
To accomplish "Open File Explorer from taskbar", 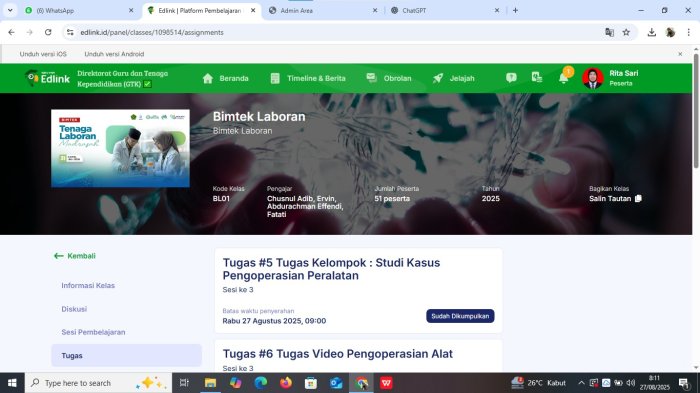I will tap(210, 383).
